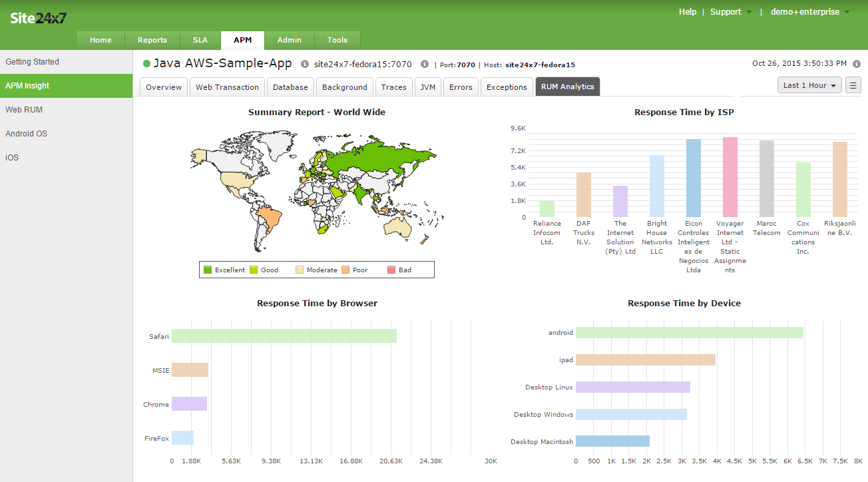The image size is (868, 482).
Task: Open the Reports main navigation tab
Action: [x=152, y=40]
